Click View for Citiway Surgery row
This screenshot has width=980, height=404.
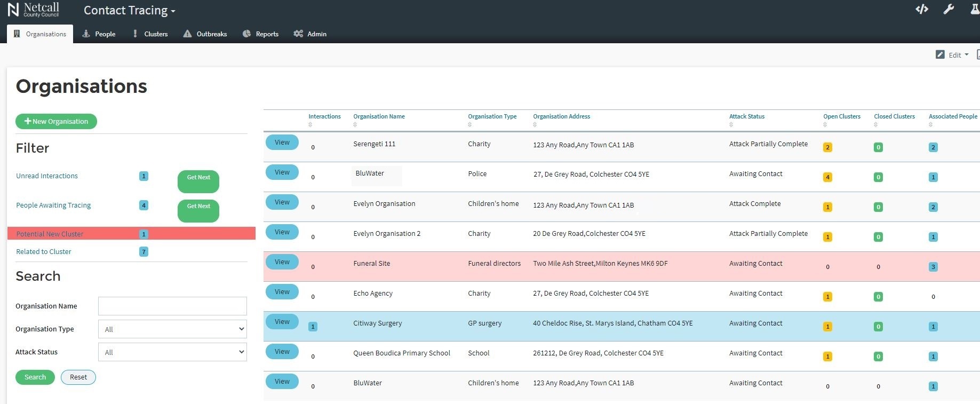point(282,322)
